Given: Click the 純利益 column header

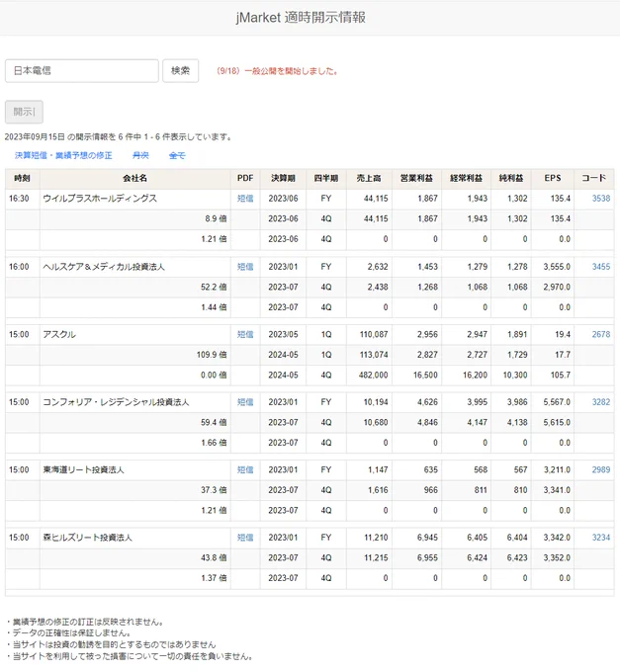Looking at the screenshot, I should 511,178.
